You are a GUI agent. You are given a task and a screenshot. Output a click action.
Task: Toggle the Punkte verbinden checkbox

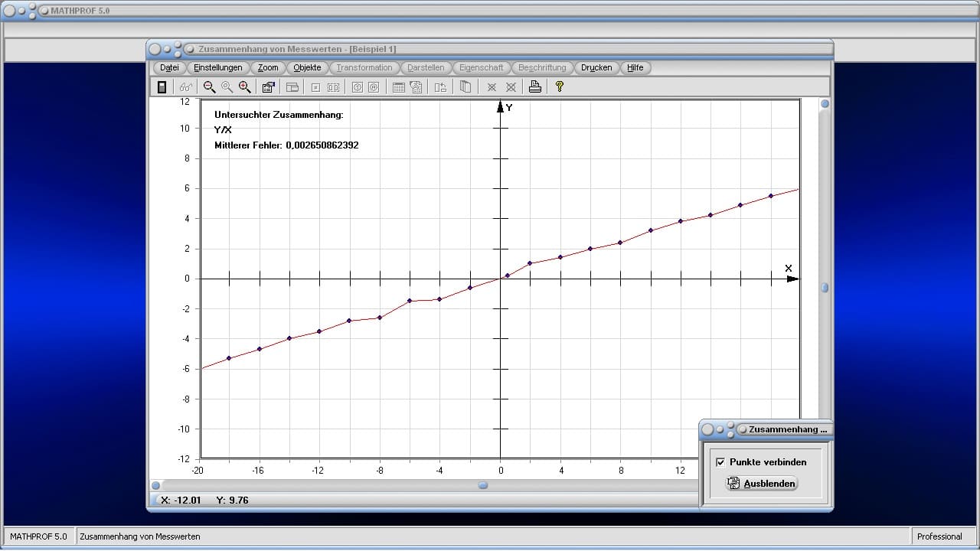tap(720, 462)
